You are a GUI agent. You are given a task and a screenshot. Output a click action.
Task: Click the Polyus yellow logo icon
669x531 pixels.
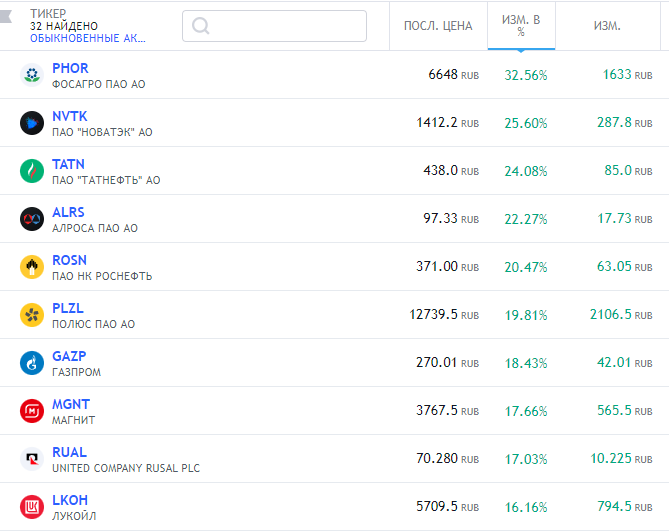32,315
